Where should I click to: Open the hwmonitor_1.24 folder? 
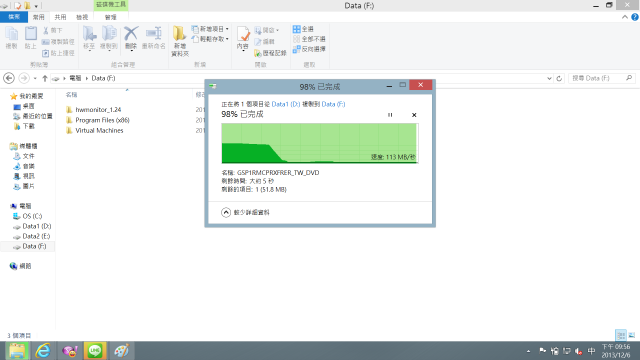coord(98,109)
